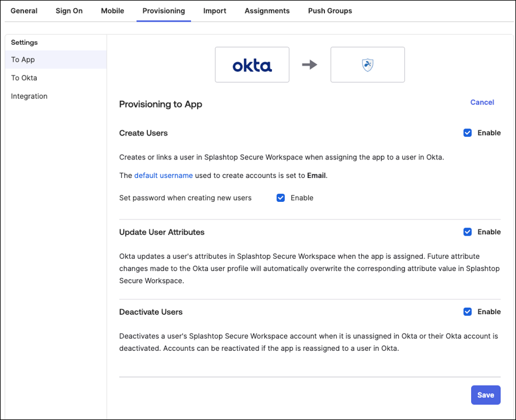Click the Splashtop Secure Workspace shield icon

[x=367, y=65]
